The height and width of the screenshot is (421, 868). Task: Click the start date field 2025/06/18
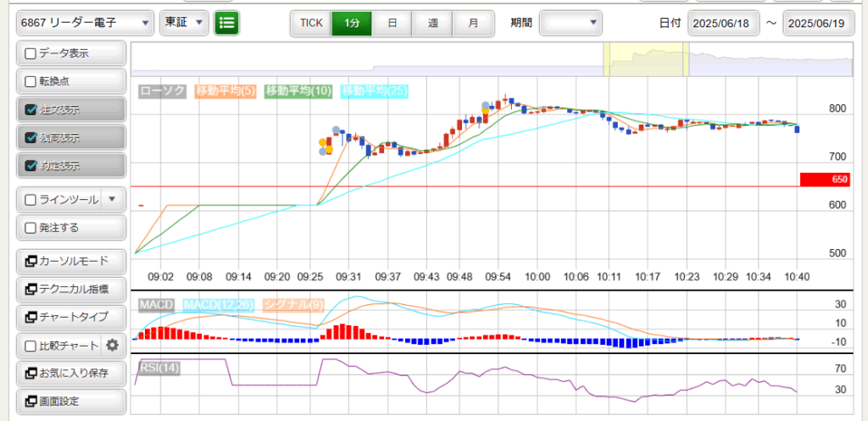722,23
